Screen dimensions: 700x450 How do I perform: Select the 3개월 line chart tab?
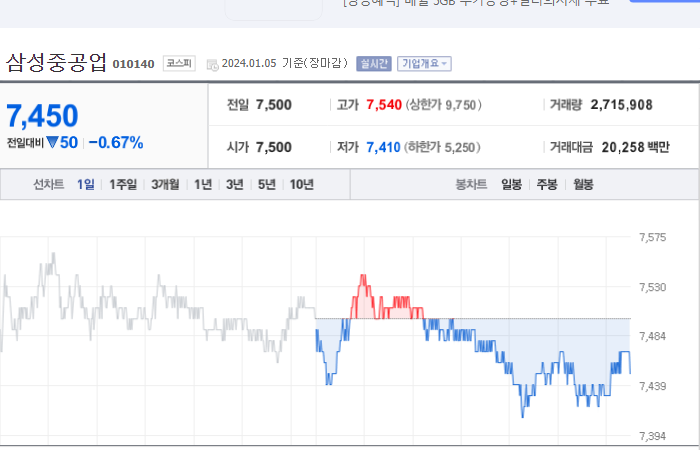165,184
